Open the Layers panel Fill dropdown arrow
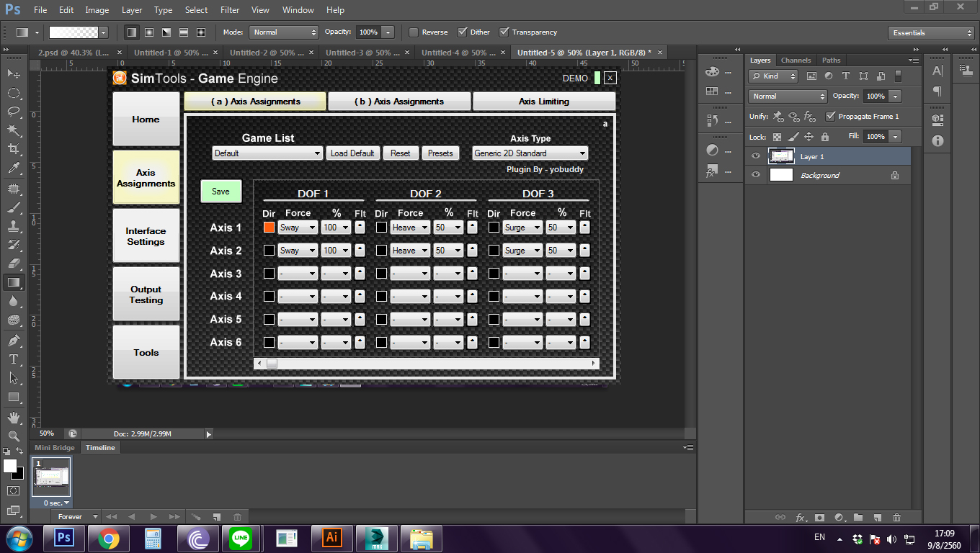The height and width of the screenshot is (553, 980). 896,137
